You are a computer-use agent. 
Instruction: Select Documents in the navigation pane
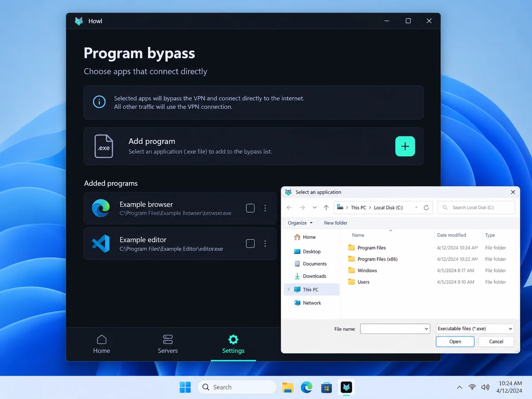point(310,264)
